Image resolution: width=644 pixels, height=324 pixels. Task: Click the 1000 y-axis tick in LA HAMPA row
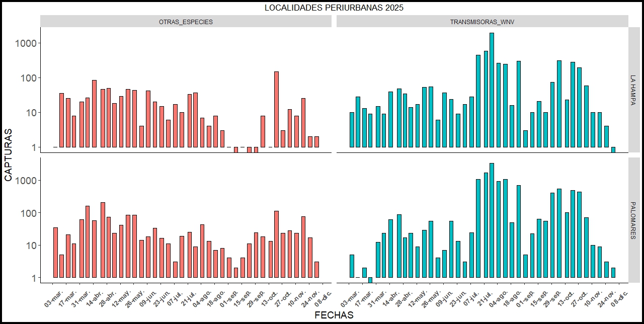coord(26,43)
